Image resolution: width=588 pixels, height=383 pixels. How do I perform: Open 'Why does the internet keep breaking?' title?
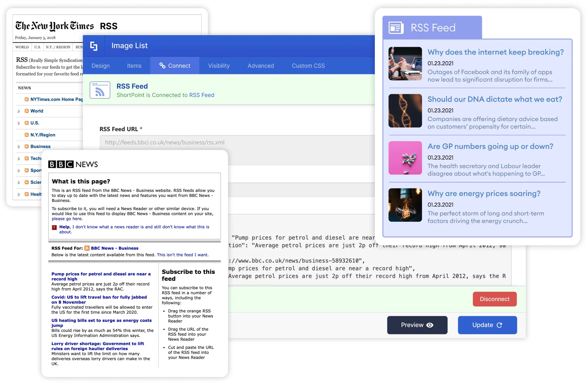[495, 52]
